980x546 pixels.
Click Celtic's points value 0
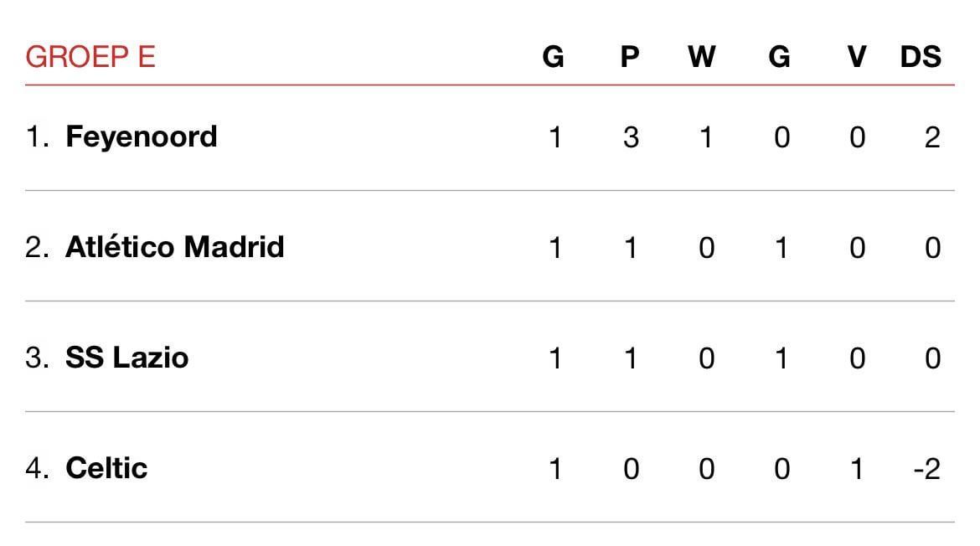tap(632, 469)
